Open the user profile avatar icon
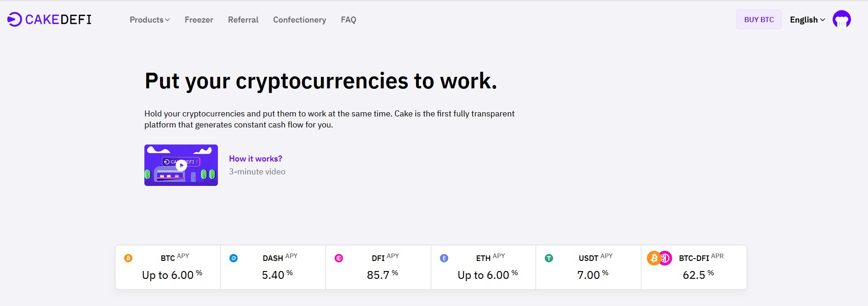Screen dimensions: 868x306 (x=841, y=19)
